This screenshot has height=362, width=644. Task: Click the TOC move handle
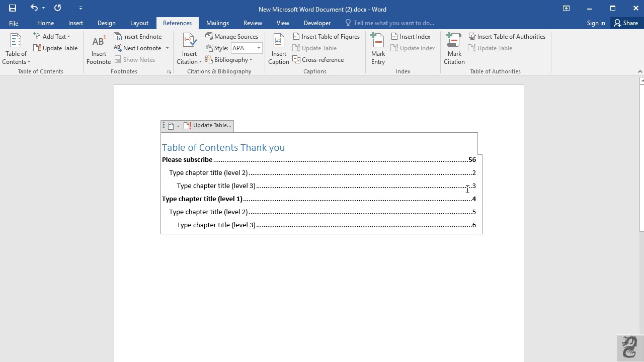pos(164,126)
